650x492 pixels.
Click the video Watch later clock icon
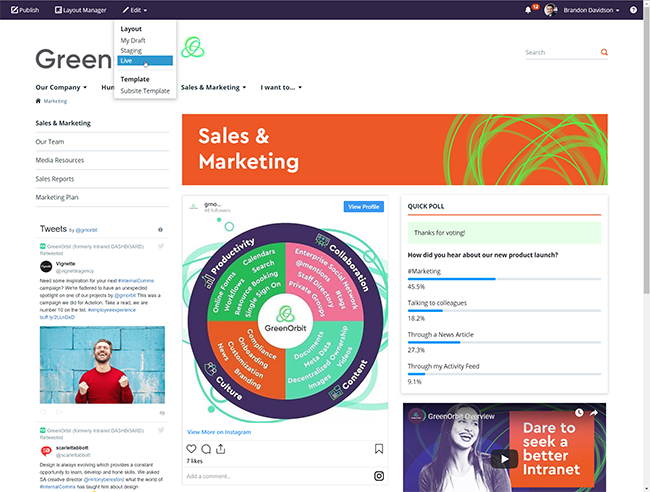click(579, 413)
